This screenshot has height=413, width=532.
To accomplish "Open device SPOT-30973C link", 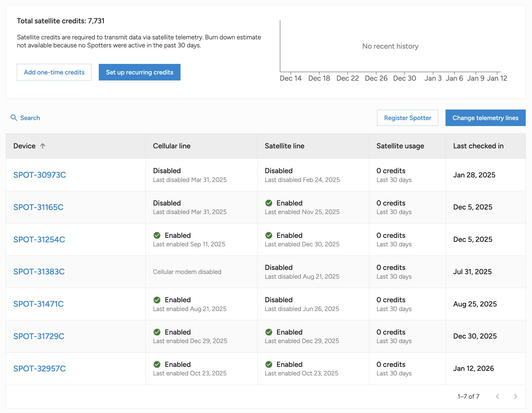I will point(40,175).
